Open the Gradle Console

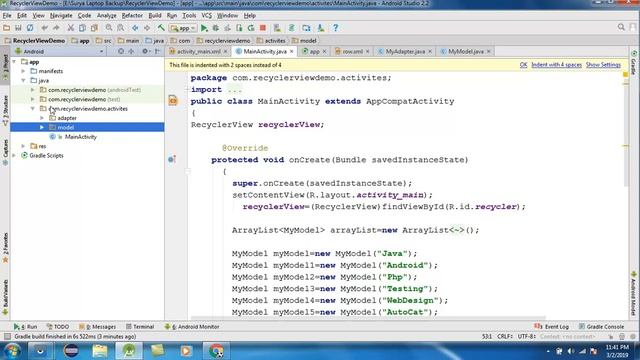tap(601, 327)
